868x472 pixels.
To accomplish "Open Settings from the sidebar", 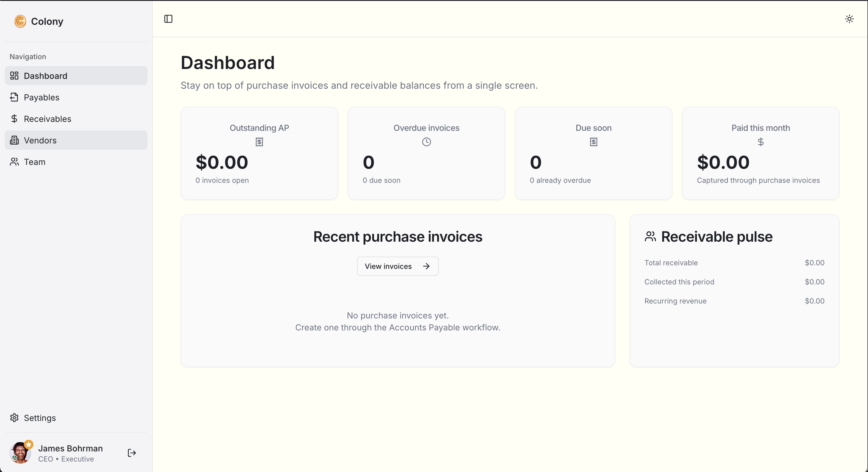I will pos(39,418).
